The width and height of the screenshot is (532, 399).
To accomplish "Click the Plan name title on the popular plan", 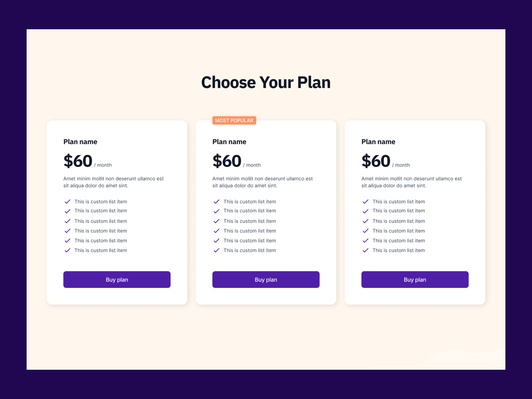I will point(229,142).
